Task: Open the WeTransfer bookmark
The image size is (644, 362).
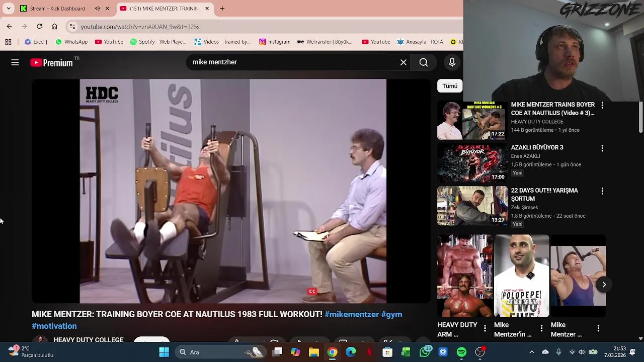Action: pos(325,42)
